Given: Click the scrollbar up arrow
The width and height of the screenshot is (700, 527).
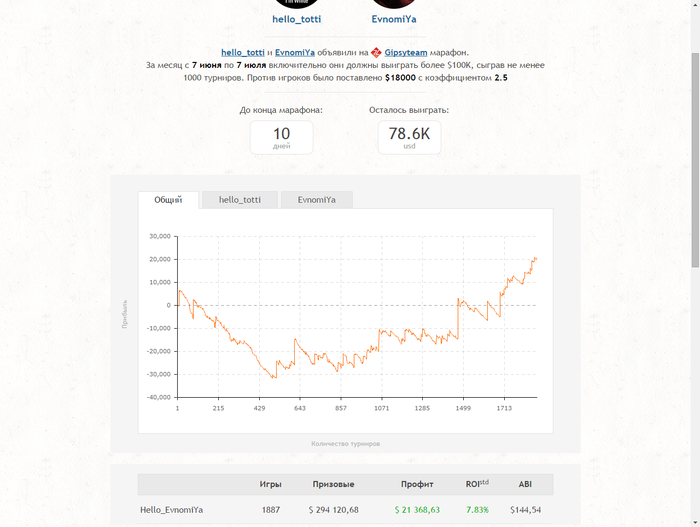Looking at the screenshot, I should click(694, 6).
